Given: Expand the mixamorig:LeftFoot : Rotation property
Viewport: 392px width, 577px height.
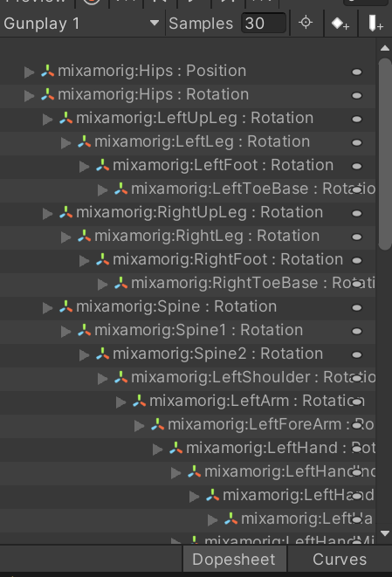Looking at the screenshot, I should [x=85, y=166].
